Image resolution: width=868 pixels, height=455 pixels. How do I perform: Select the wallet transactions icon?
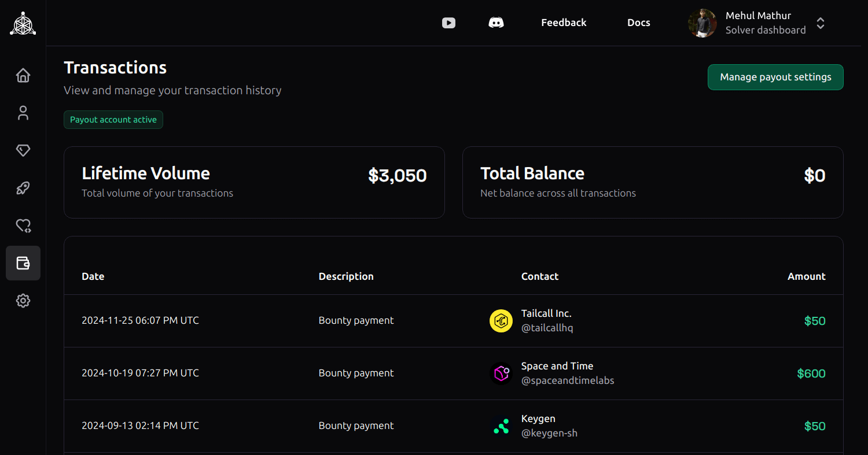(x=23, y=263)
